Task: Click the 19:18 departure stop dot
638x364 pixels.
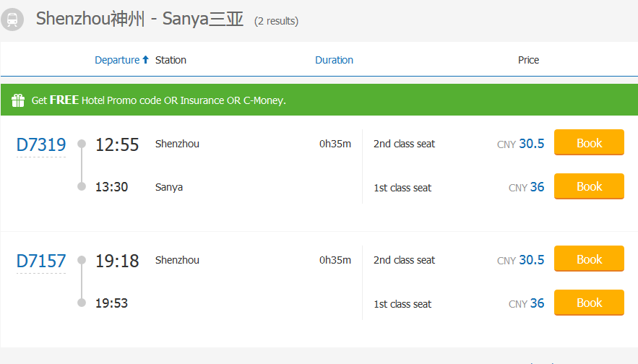Action: click(x=82, y=259)
